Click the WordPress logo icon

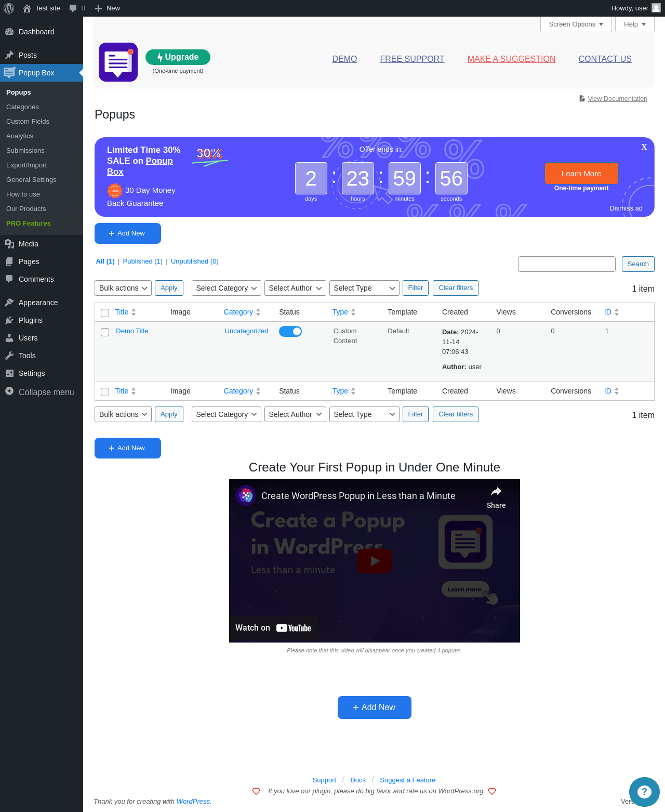tap(9, 8)
